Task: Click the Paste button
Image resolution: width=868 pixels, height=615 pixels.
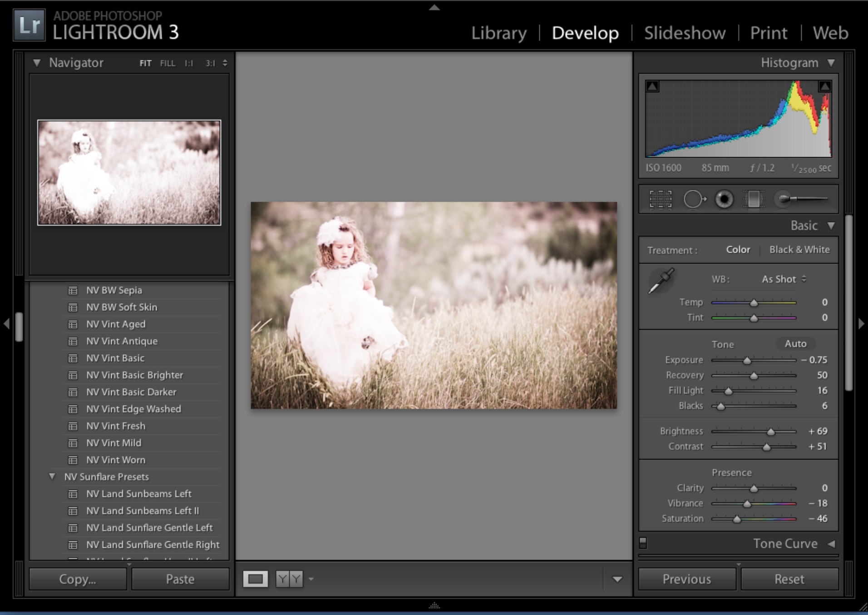Action: pos(180,579)
